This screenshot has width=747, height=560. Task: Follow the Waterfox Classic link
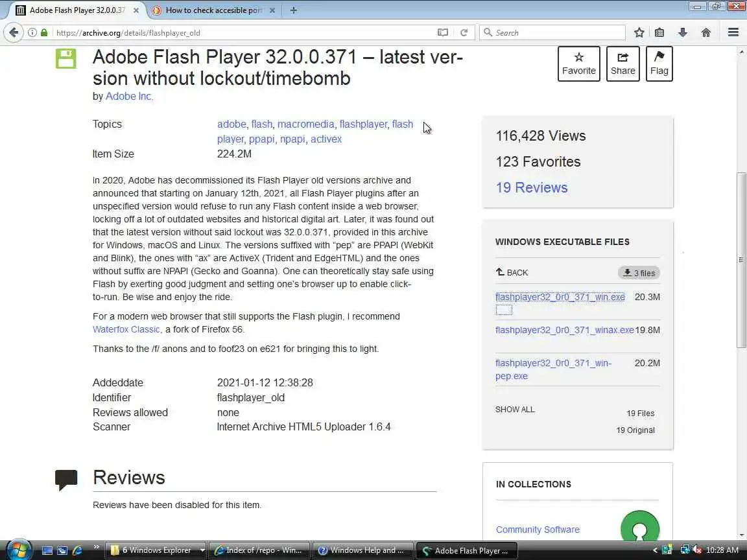126,329
